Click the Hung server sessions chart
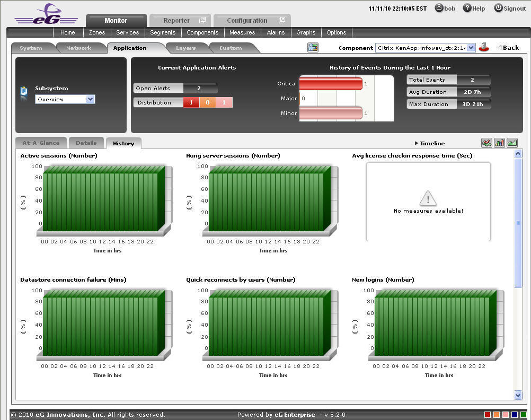The width and height of the screenshot is (531, 420). (270, 200)
